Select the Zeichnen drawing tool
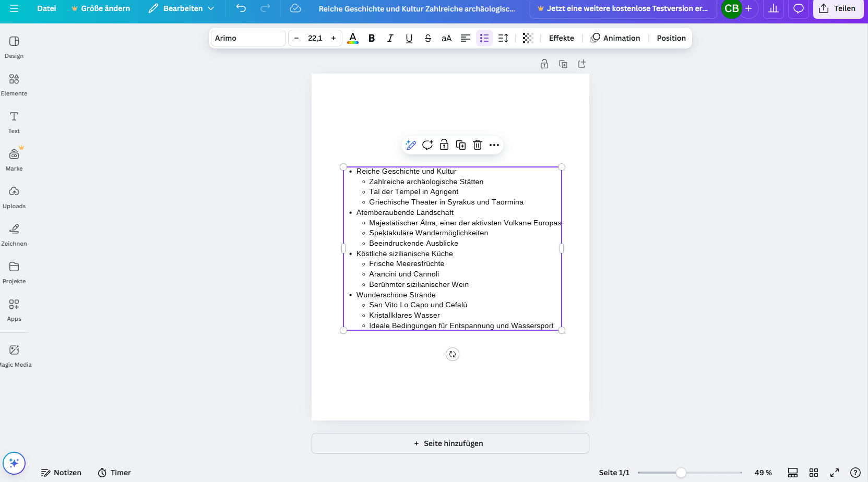This screenshot has width=868, height=482. [14, 235]
